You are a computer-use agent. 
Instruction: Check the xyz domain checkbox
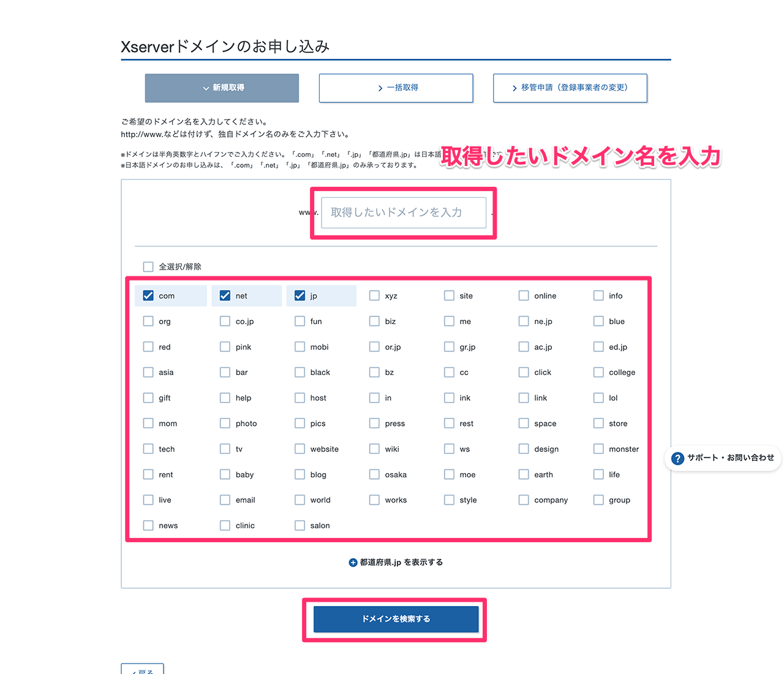[374, 295]
